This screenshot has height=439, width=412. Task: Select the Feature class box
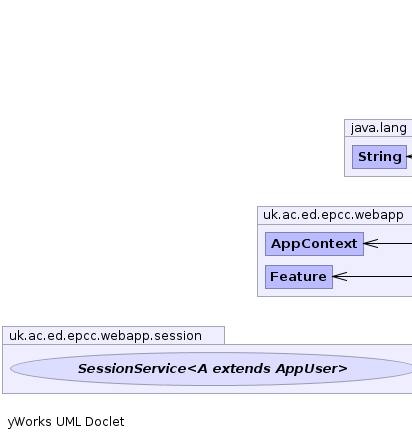pyautogui.click(x=299, y=277)
